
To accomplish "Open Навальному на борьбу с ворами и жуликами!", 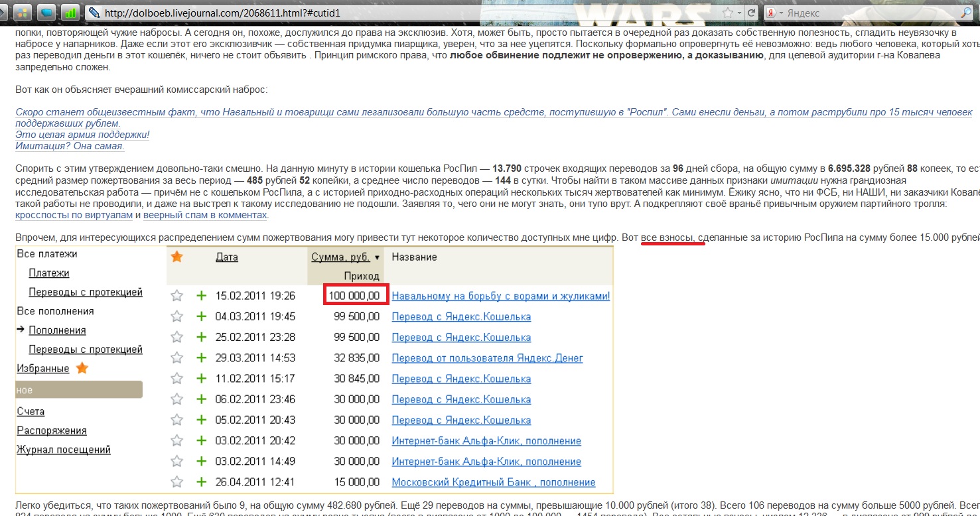I will [x=501, y=296].
